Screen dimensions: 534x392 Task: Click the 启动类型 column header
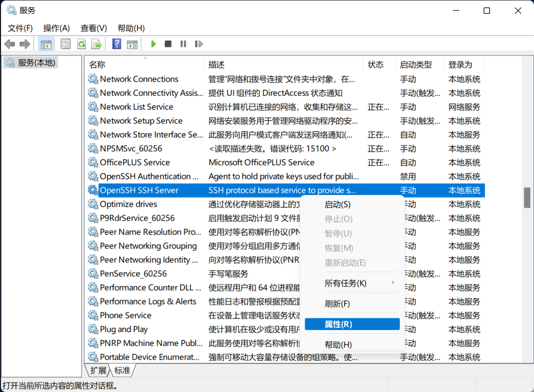point(415,65)
